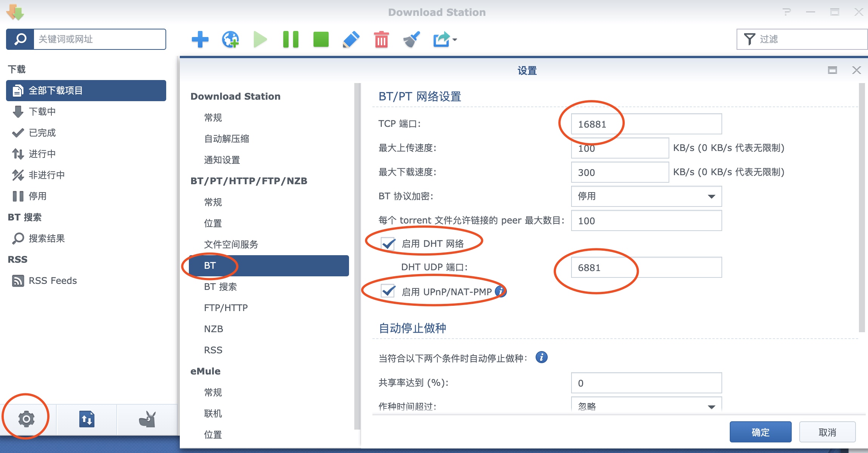Click info icon beside 自动停止做种 condition
Viewport: 868px width, 453px height.
(541, 357)
